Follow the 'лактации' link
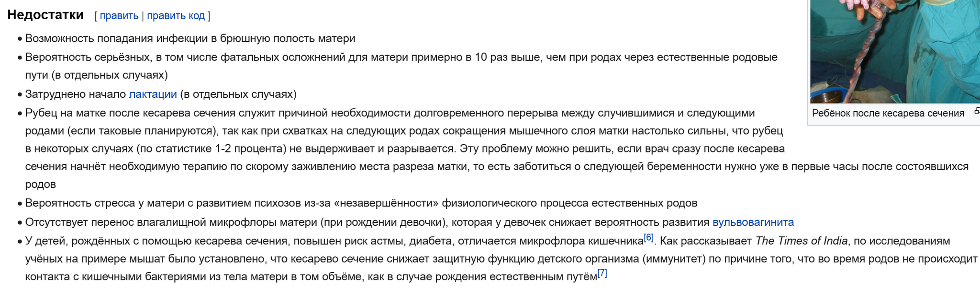The height and width of the screenshot is (299, 980). point(153,94)
